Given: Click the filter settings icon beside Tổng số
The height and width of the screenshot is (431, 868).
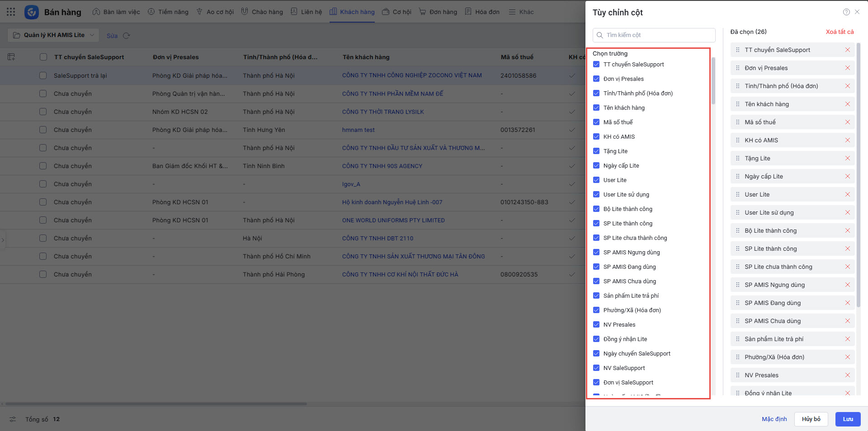Looking at the screenshot, I should [x=13, y=419].
